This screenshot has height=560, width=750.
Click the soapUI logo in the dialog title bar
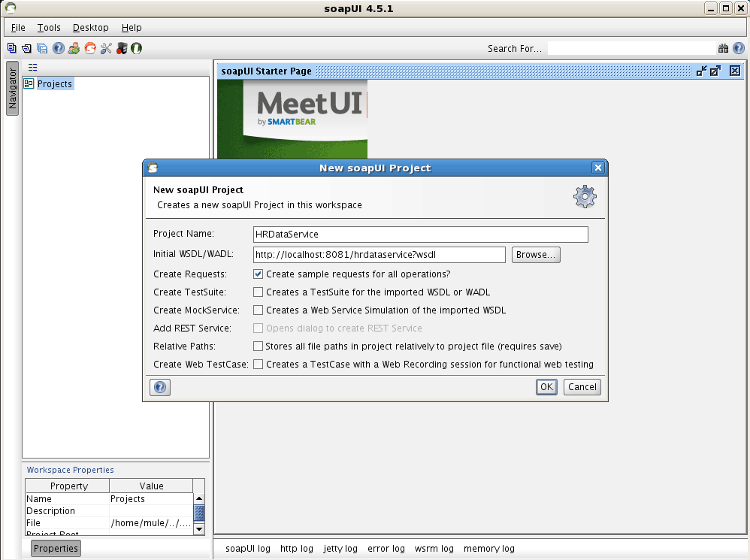pos(153,168)
